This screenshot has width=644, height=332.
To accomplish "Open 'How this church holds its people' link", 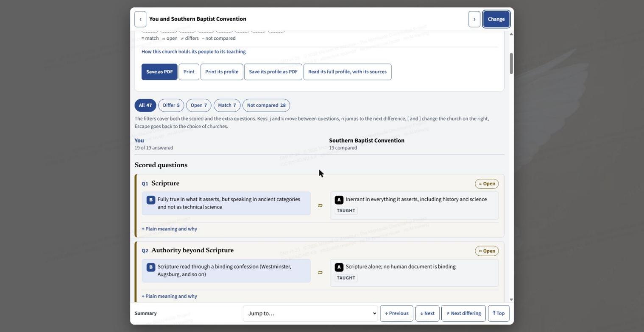I will click(x=193, y=52).
